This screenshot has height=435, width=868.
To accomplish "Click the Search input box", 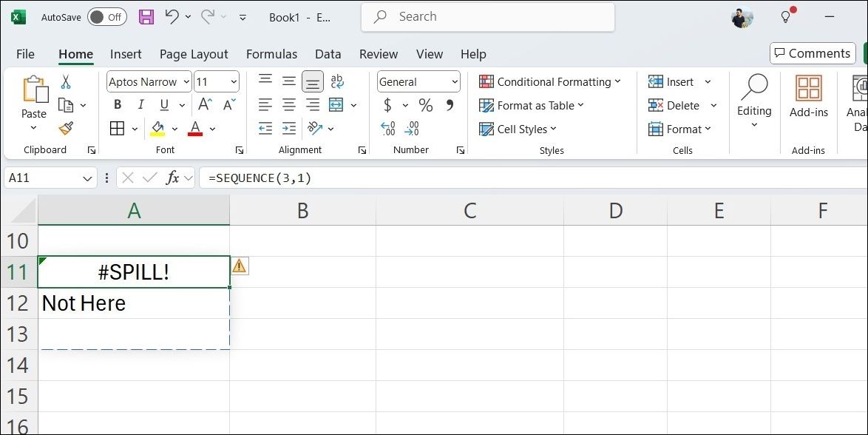I will 488,17.
